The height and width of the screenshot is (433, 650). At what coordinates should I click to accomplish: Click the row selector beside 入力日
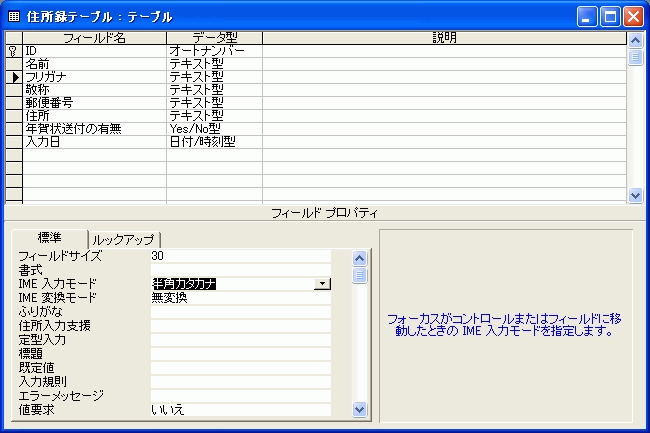point(14,142)
